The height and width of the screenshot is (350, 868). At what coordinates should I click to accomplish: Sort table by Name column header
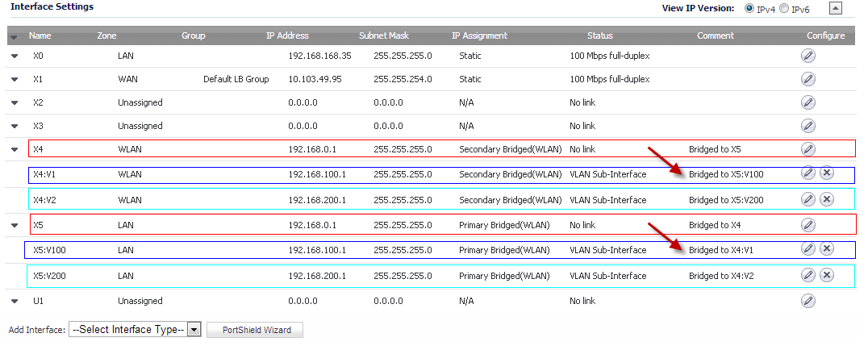pos(40,35)
